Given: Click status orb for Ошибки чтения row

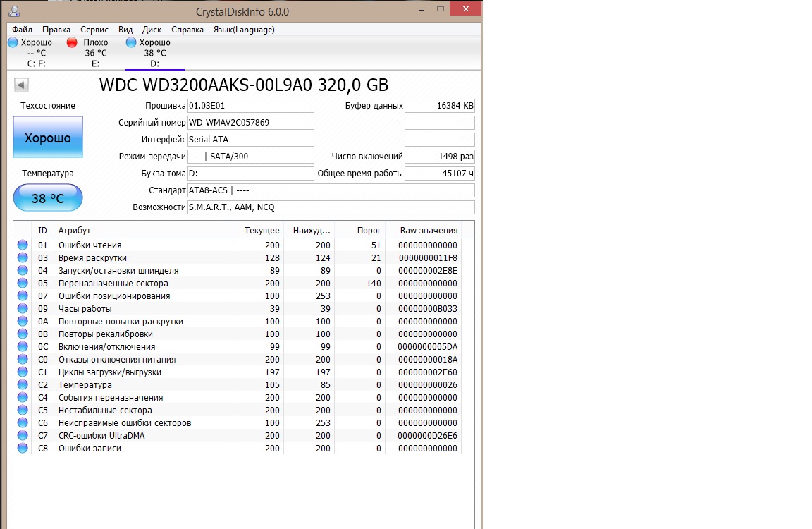Looking at the screenshot, I should pyautogui.click(x=23, y=245).
